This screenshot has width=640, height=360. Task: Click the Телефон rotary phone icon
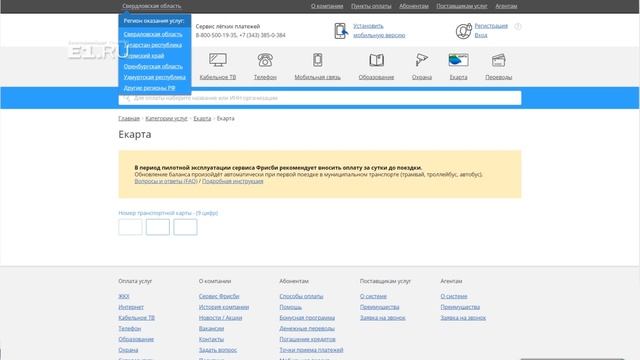265,60
